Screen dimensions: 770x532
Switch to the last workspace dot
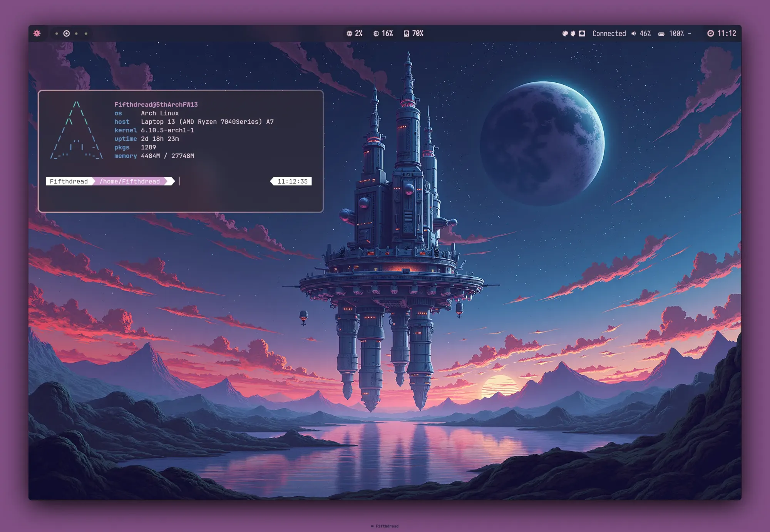coord(86,33)
